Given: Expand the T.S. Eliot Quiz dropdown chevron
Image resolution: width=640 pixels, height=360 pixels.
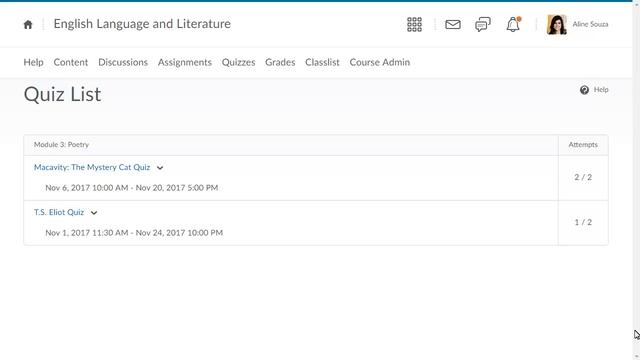Looking at the screenshot, I should tap(94, 213).
